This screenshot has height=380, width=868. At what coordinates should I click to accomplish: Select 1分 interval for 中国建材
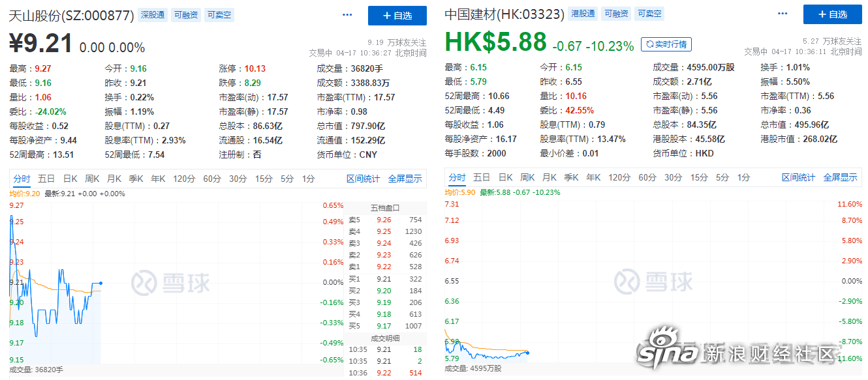[x=743, y=177]
